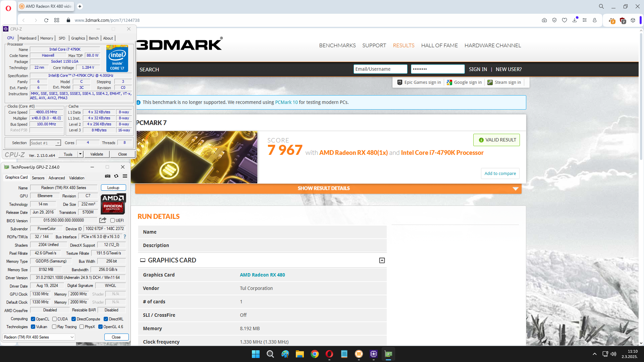Screen dimensions: 644x362
Task: Open Opera easy setup icon
Action: [x=585, y=20]
